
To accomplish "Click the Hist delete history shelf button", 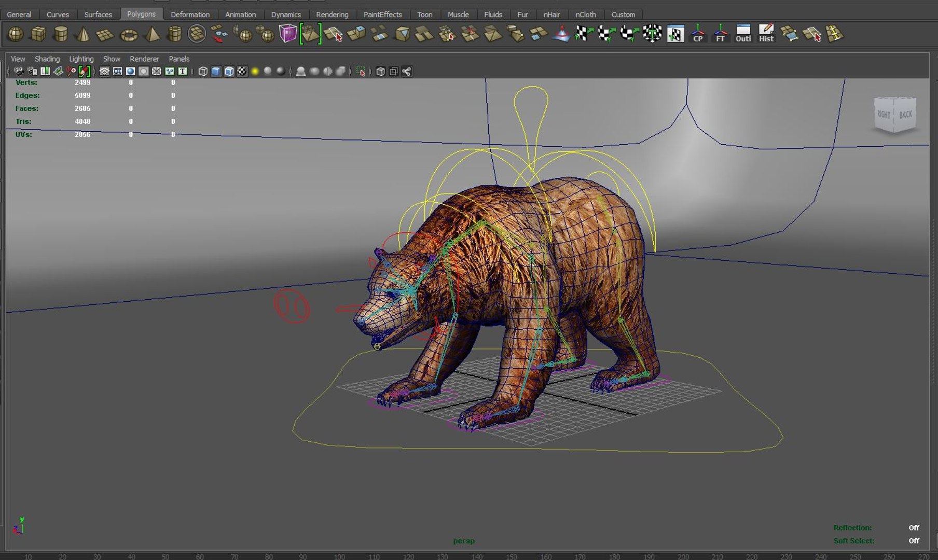I will (766, 34).
